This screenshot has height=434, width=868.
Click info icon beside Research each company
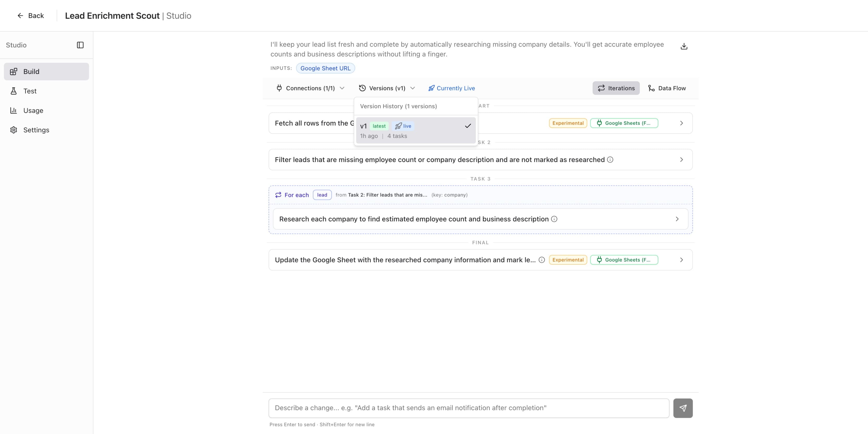pos(554,219)
